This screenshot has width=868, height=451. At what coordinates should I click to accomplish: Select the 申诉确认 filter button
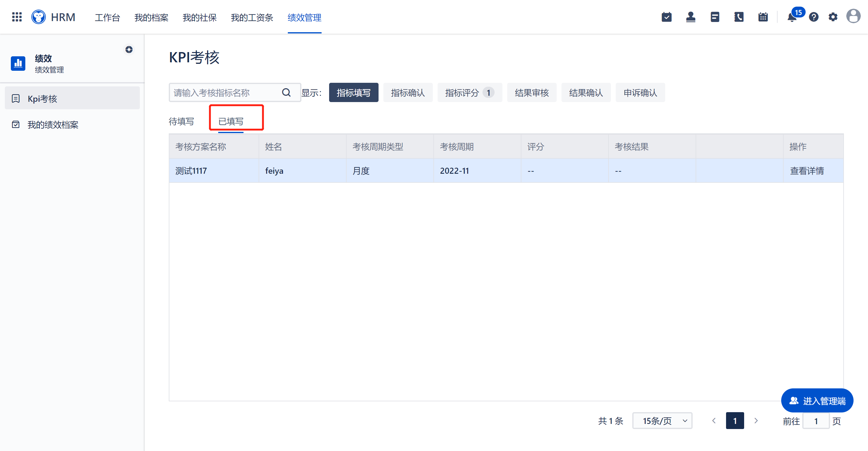point(640,92)
